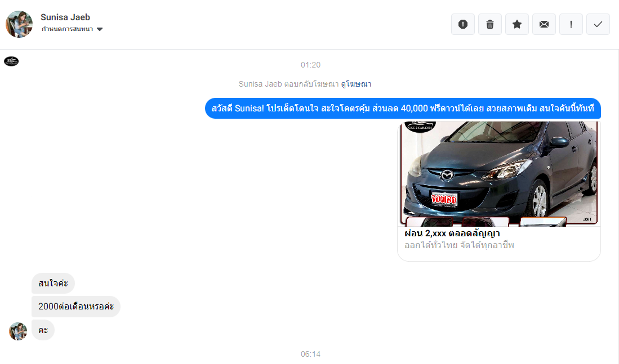
Task: Click ad subtitle ออกได้ทั่วไทย จัดได้ทุกอาชีพ
Action: click(x=459, y=245)
